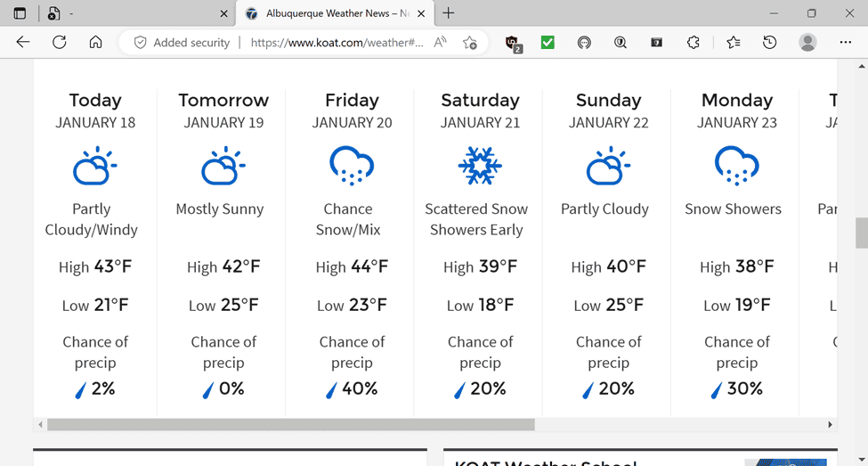
Task: Click the partly cloudy icon for Today
Action: pyautogui.click(x=94, y=165)
